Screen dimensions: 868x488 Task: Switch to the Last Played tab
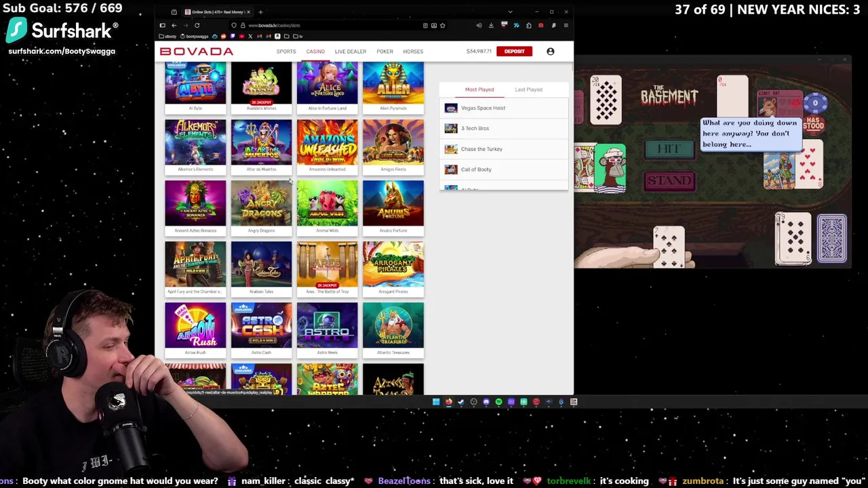point(528,89)
